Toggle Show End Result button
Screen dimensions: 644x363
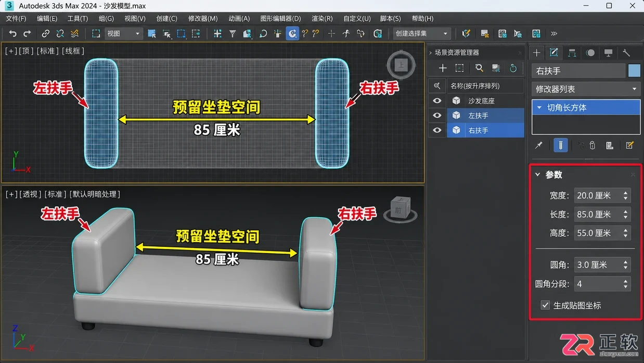click(560, 145)
